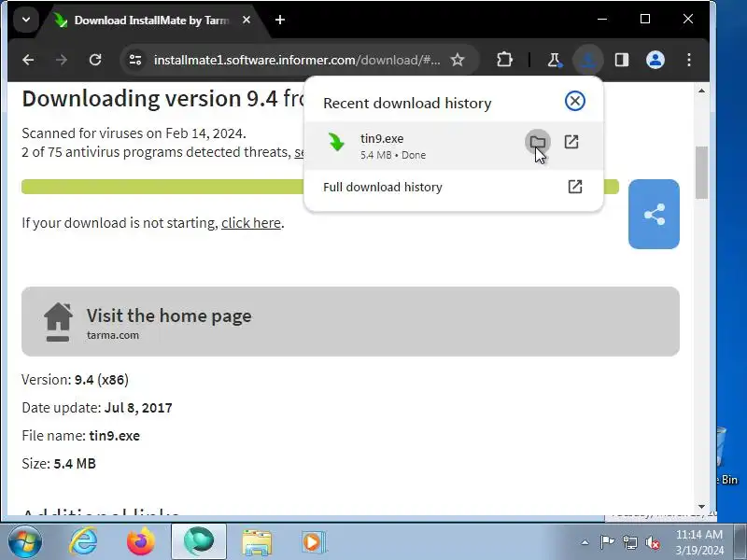Open the Extensions puzzle icon
The image size is (747, 560).
(504, 60)
